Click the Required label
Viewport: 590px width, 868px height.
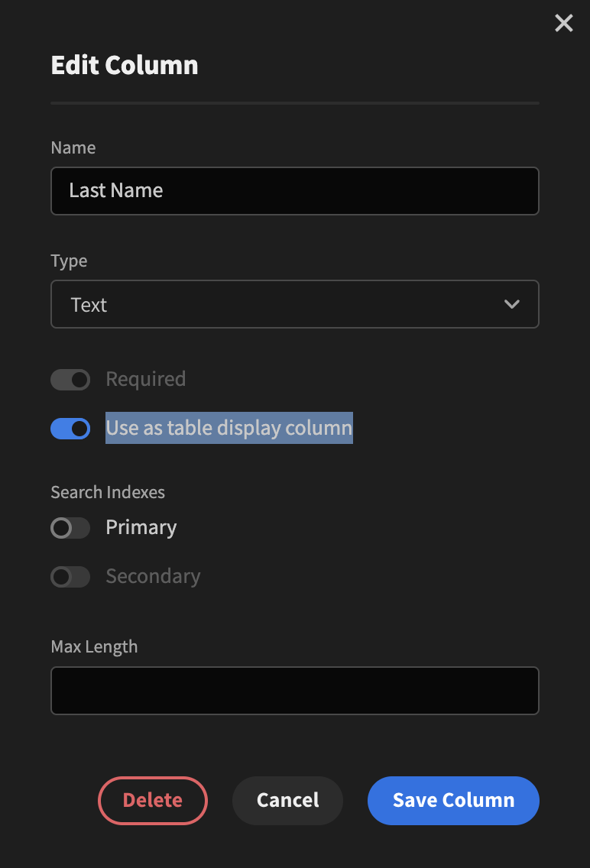(145, 379)
